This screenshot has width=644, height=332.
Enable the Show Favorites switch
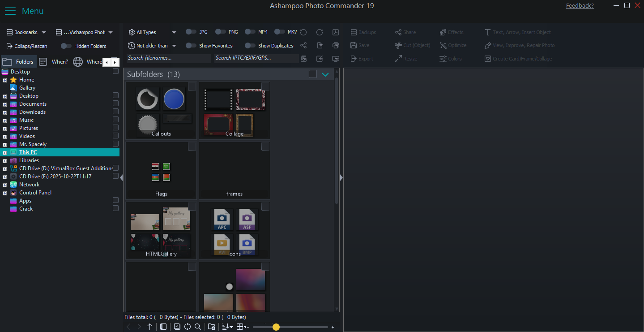tap(191, 45)
